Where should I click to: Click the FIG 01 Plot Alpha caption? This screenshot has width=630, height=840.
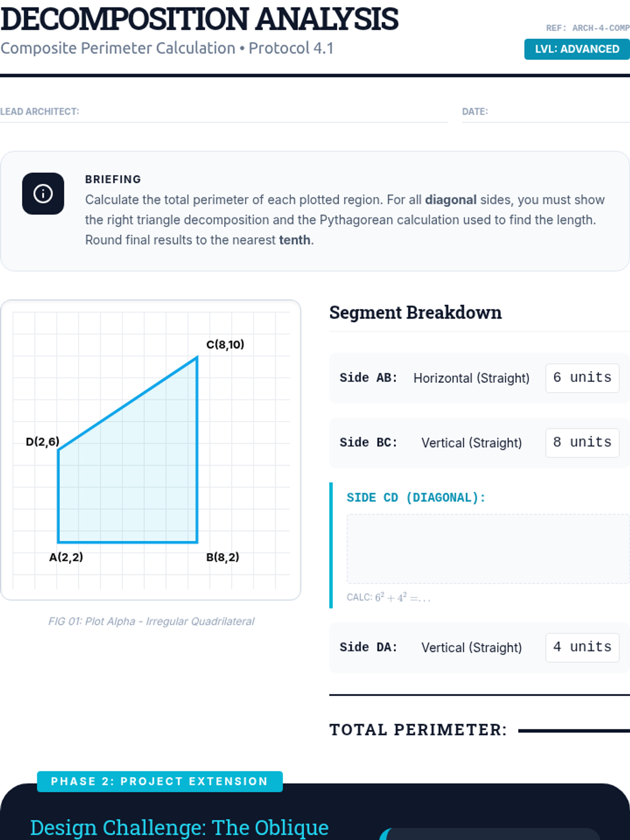point(151,621)
